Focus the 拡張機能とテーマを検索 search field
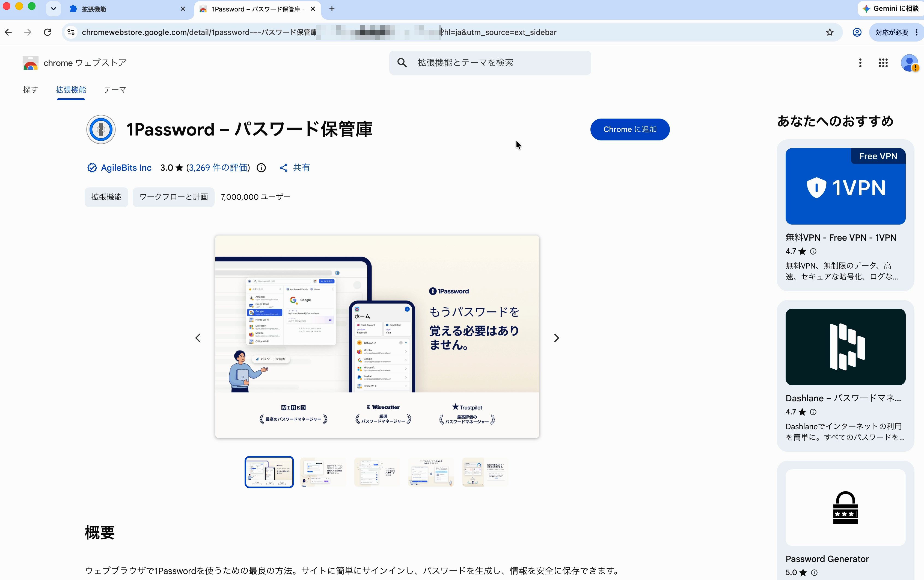Viewport: 924px width, 580px height. point(490,63)
